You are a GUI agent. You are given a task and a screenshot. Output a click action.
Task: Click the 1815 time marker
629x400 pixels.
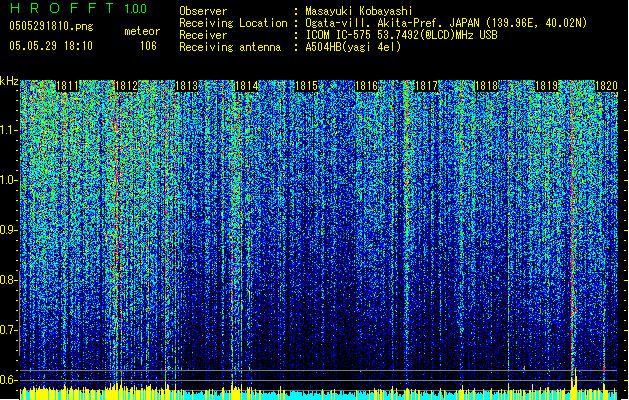tap(306, 86)
